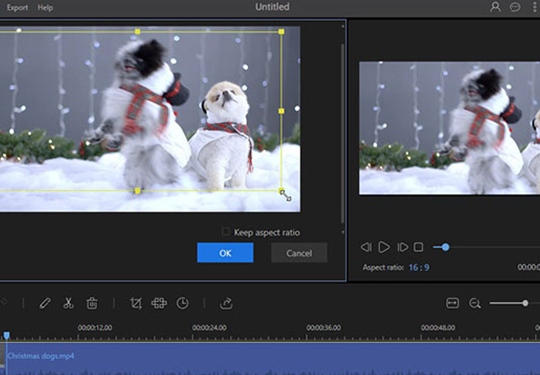Click the bottom-right crop corner handle
The height and width of the screenshot is (375, 540).
(x=281, y=191)
